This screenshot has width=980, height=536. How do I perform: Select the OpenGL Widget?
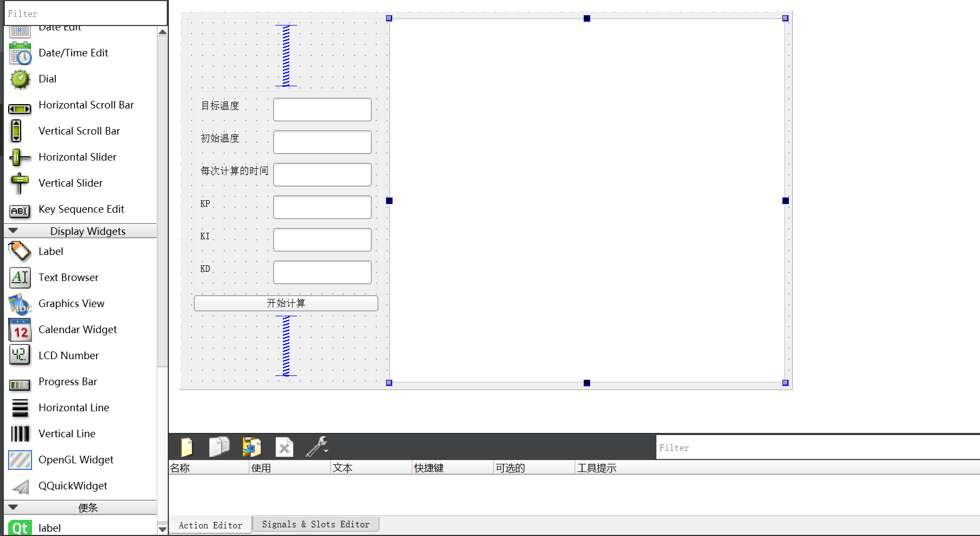click(75, 460)
